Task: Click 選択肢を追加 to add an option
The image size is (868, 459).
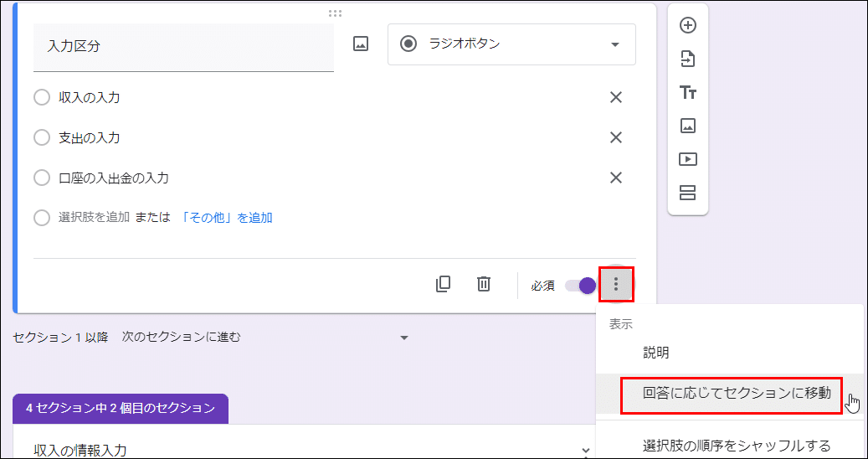Action: (94, 218)
